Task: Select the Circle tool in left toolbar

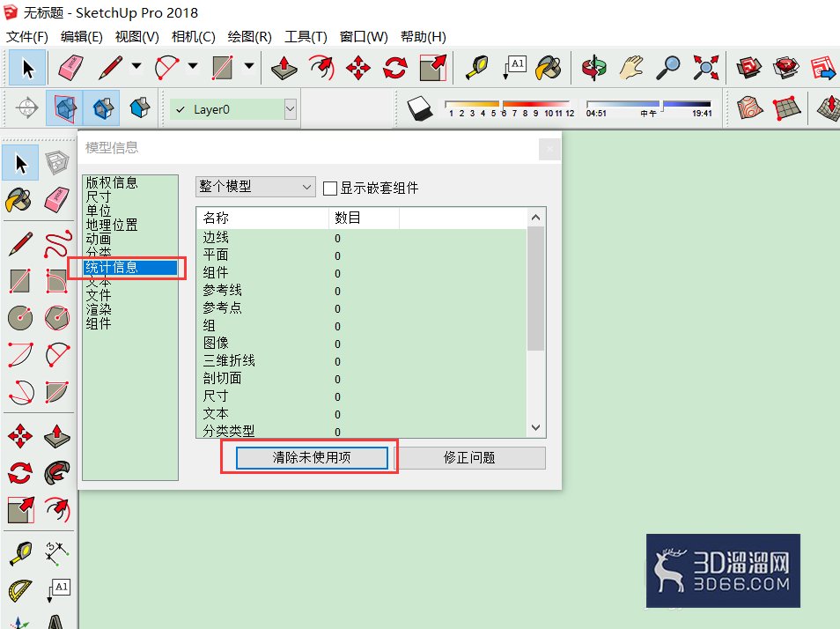Action: (x=20, y=318)
